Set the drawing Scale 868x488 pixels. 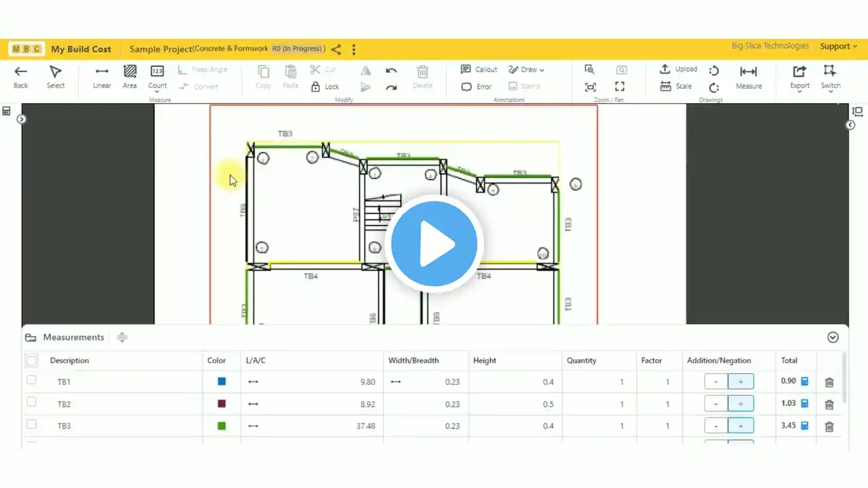point(676,87)
